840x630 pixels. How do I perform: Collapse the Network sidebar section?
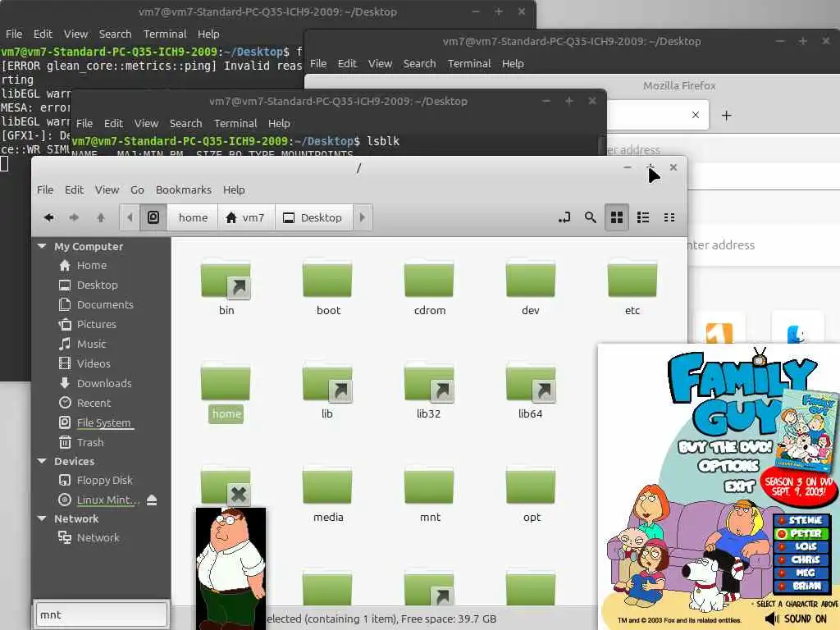[42, 518]
